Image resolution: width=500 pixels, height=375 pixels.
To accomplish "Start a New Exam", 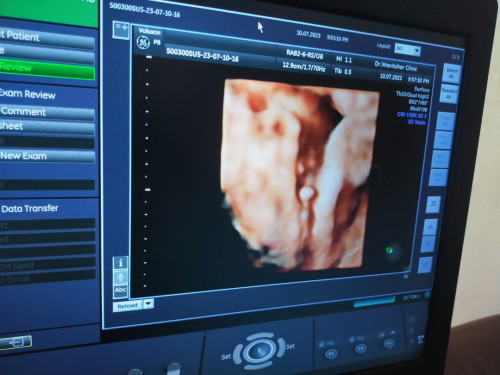I will point(47,156).
